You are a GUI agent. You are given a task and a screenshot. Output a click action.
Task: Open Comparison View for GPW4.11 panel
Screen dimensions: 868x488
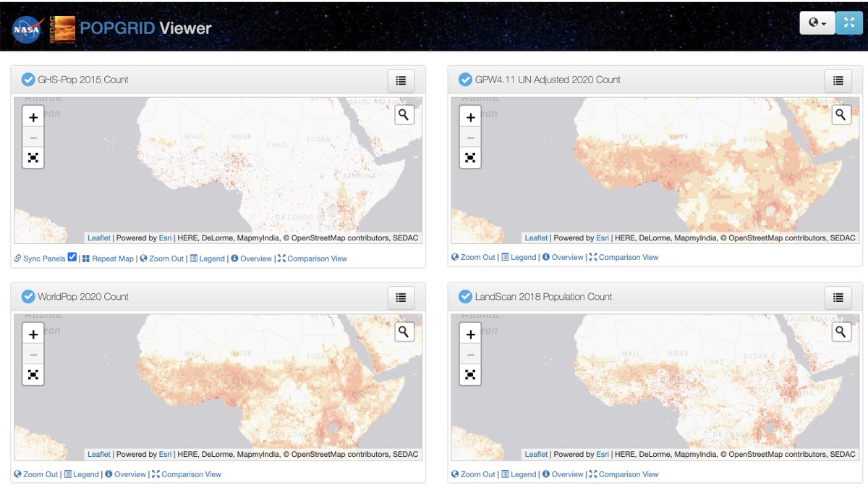point(624,257)
